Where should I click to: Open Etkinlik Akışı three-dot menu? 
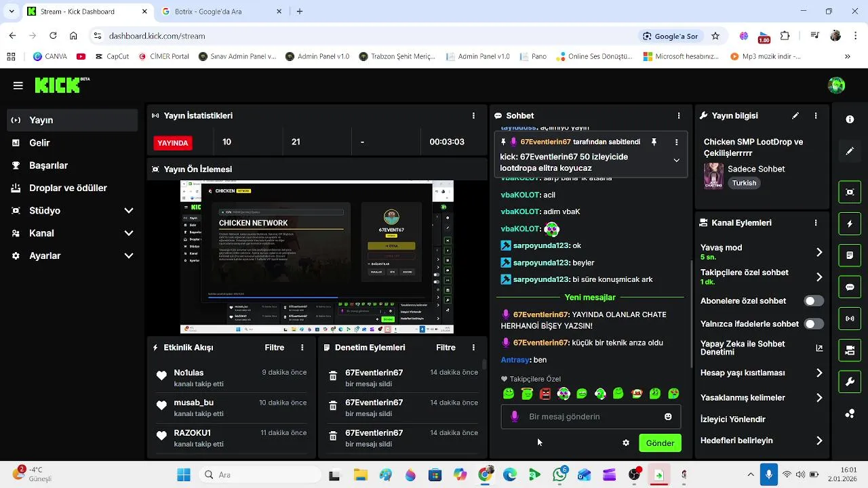point(302,348)
